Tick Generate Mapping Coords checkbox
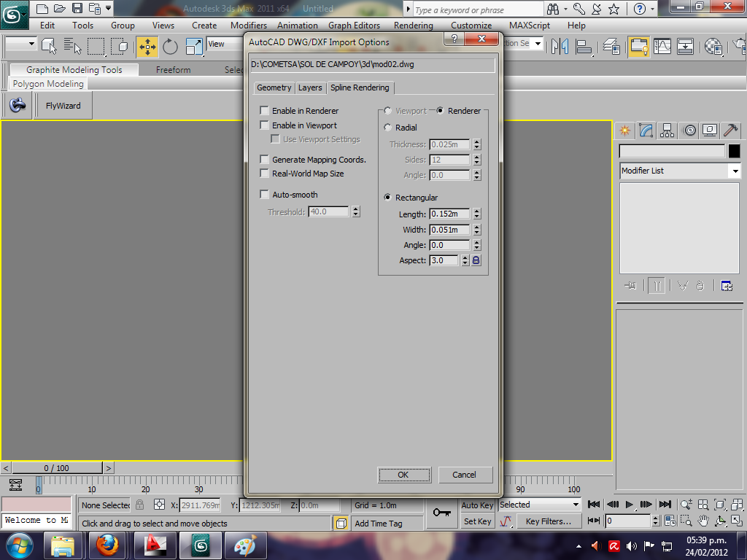 click(264, 159)
